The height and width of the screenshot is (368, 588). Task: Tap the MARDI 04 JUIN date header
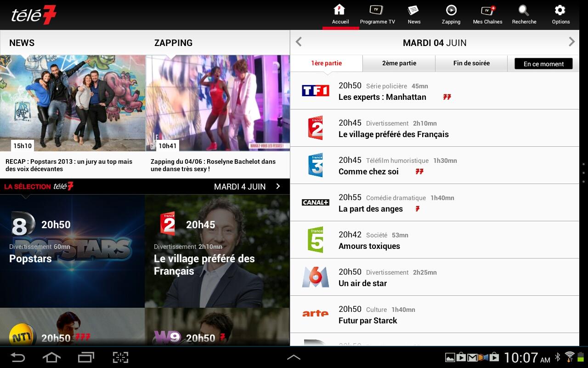coord(435,43)
